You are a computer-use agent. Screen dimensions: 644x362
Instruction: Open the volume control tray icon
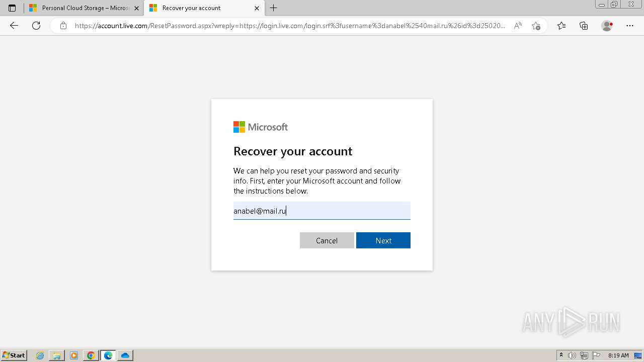[x=572, y=355]
